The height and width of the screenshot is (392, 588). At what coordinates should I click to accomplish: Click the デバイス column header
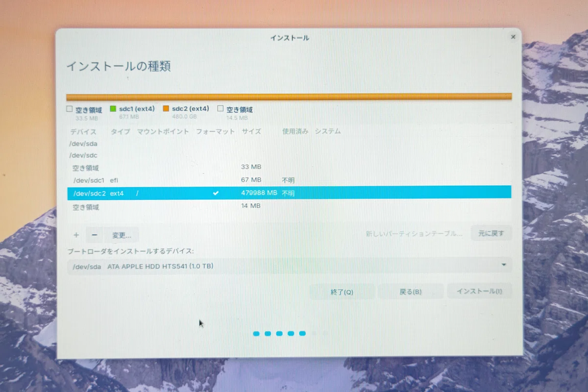[83, 131]
